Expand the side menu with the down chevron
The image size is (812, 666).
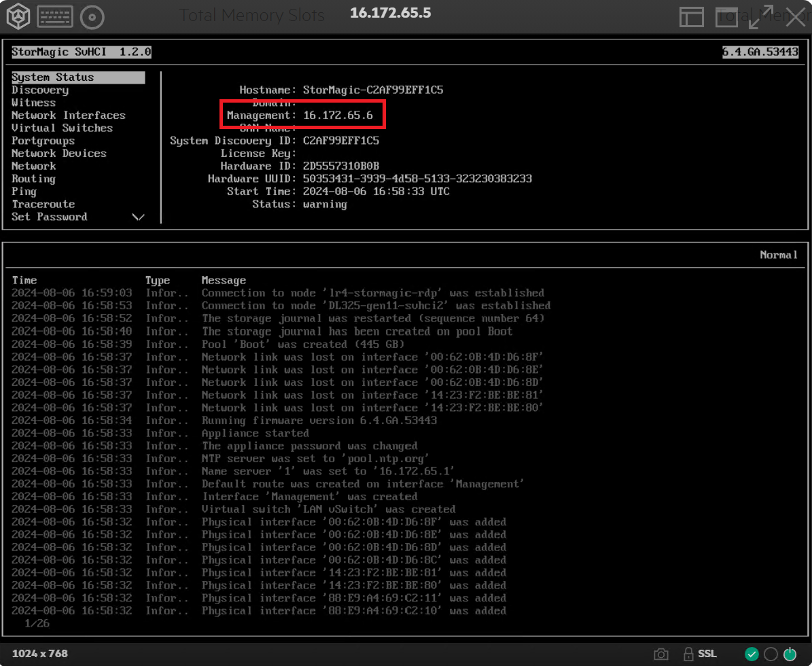pos(138,217)
